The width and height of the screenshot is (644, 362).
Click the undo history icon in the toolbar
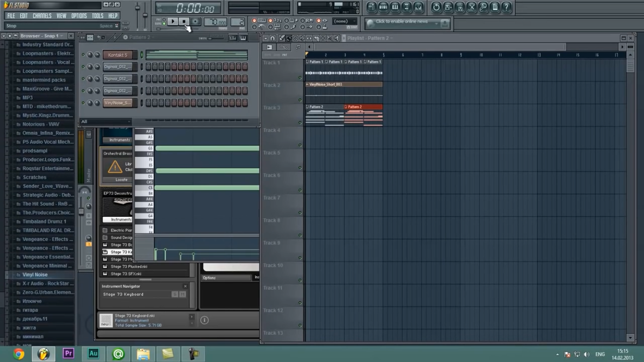pos(436,7)
